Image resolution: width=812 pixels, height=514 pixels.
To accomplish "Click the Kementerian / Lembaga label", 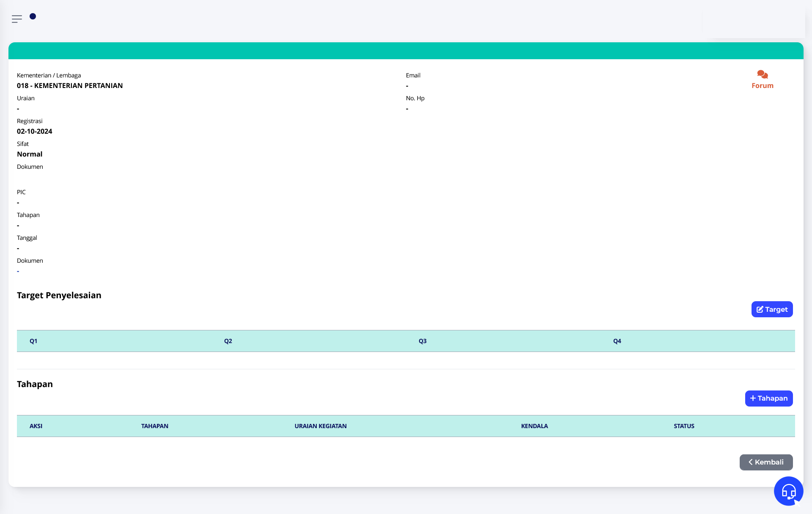I will coord(49,75).
